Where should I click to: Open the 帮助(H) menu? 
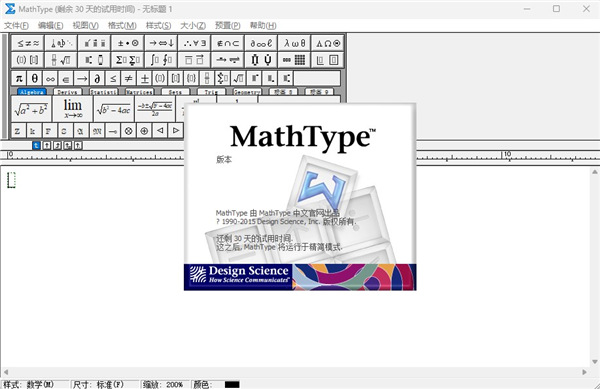tap(263, 25)
